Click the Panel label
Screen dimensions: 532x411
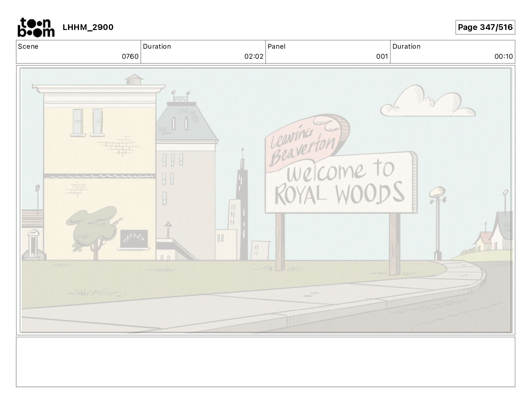tap(277, 46)
